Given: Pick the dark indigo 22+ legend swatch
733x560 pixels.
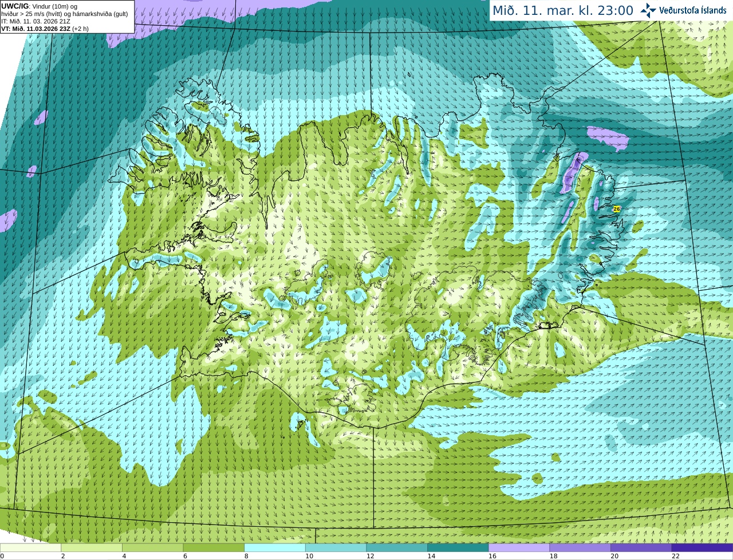Looking at the screenshot, I should click(703, 547).
